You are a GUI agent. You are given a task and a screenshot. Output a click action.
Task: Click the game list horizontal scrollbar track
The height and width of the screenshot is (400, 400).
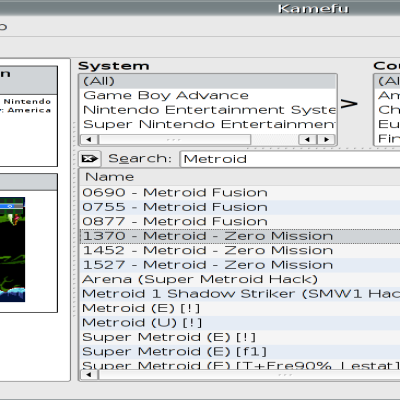click(x=249, y=375)
